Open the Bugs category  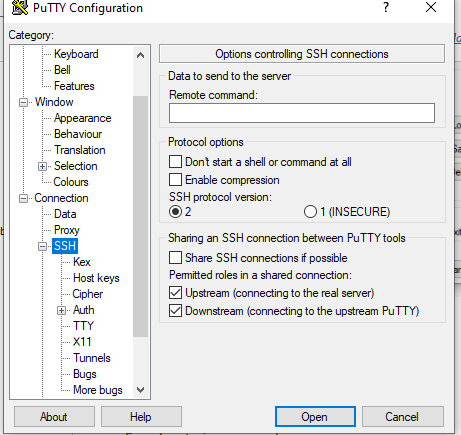point(85,374)
